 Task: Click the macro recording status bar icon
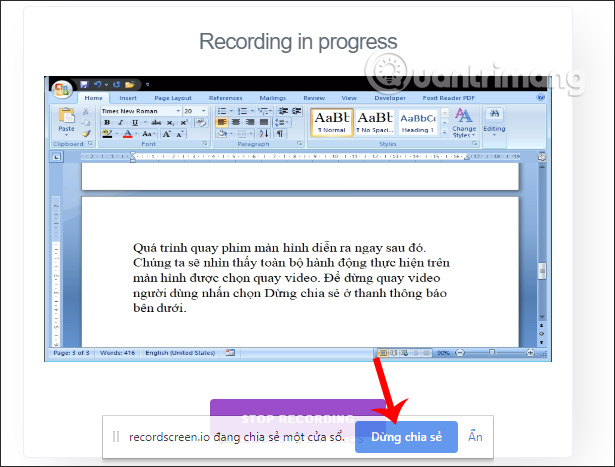230,353
